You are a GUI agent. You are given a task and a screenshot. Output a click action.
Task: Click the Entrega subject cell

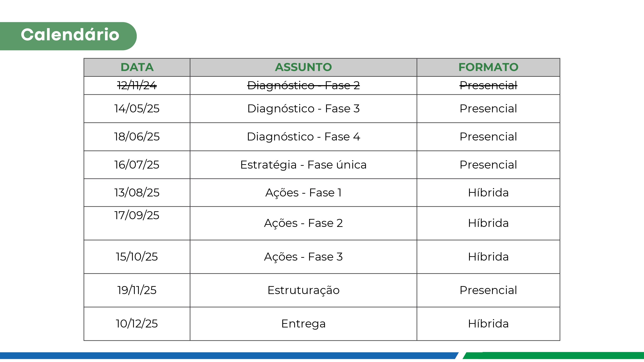click(303, 324)
